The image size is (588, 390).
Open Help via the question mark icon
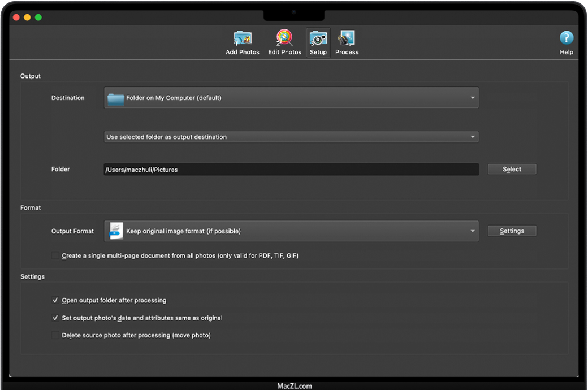566,38
